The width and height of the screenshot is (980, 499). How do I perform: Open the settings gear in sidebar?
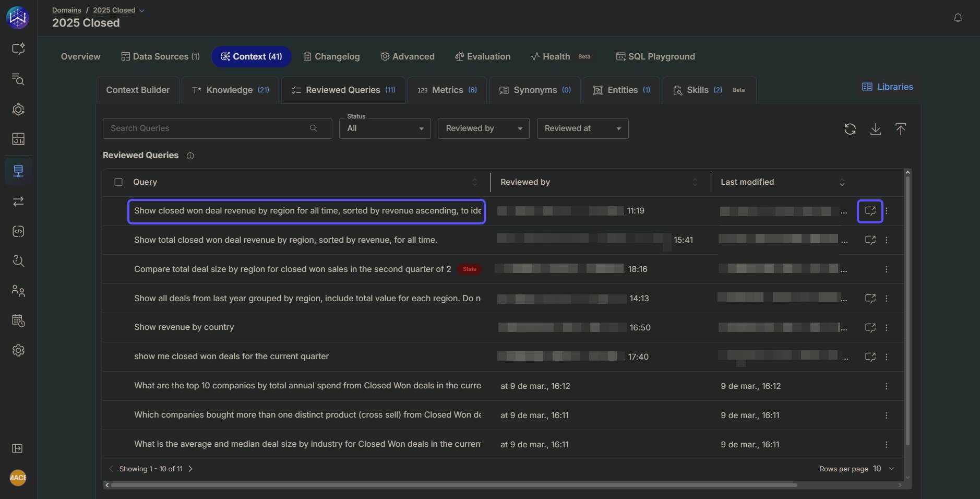tap(18, 350)
